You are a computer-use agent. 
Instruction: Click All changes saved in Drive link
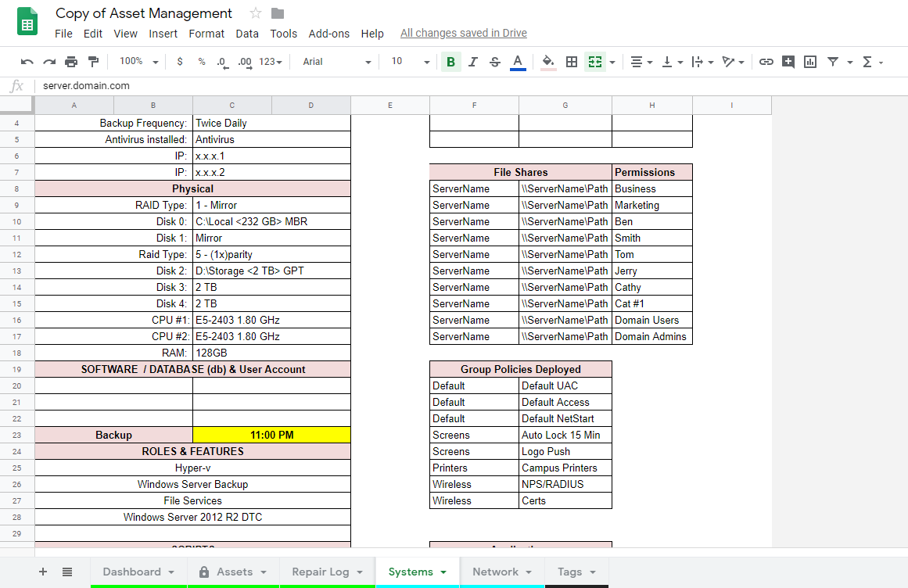(x=463, y=34)
